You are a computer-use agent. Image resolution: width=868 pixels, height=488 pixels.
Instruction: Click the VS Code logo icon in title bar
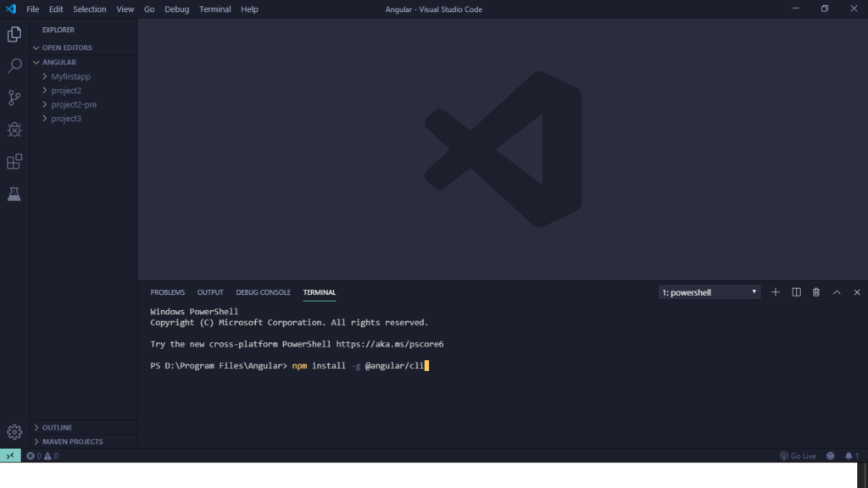(10, 8)
